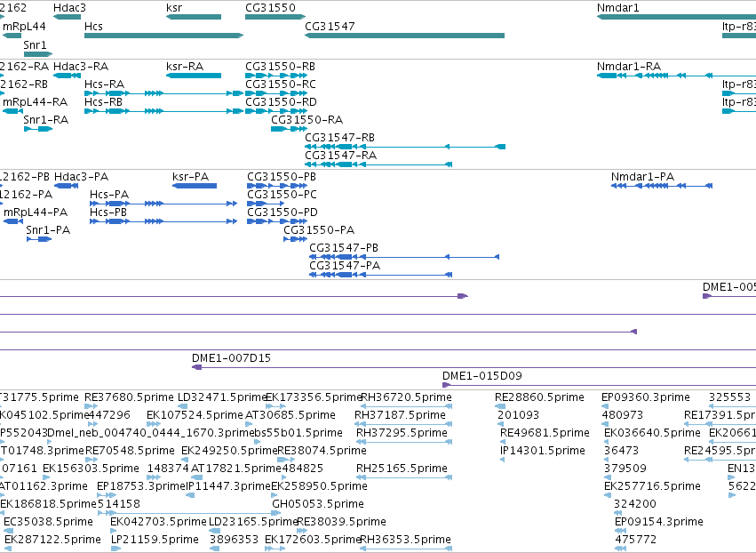Click the mRpL44 gene label

tap(24, 27)
